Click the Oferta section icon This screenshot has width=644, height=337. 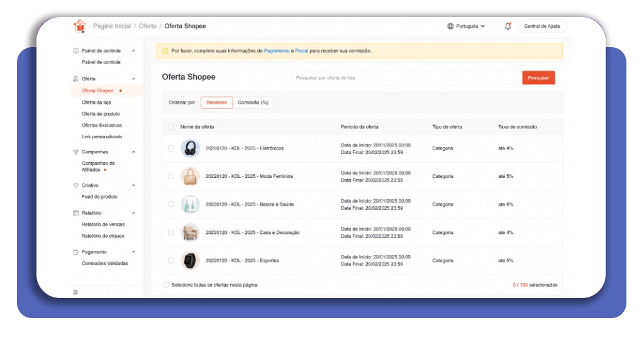[75, 79]
